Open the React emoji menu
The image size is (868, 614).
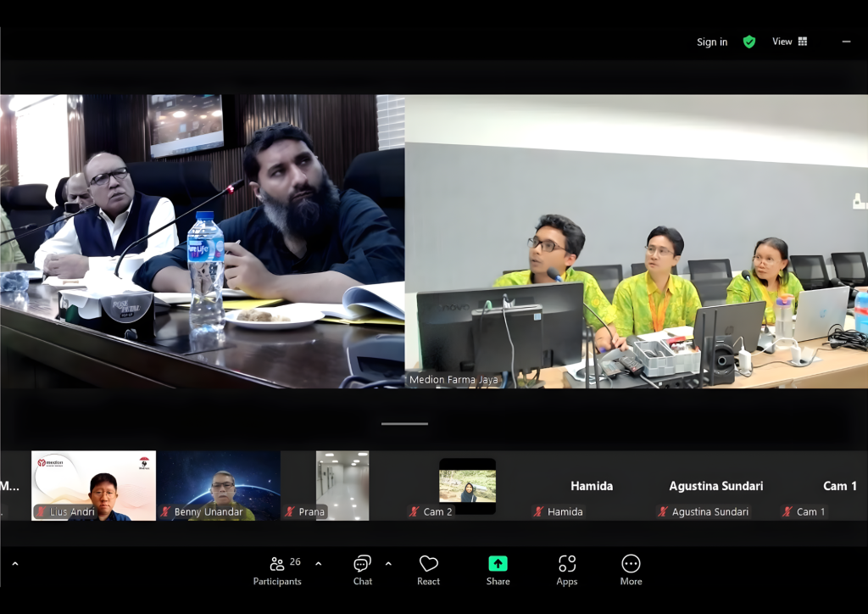click(429, 570)
